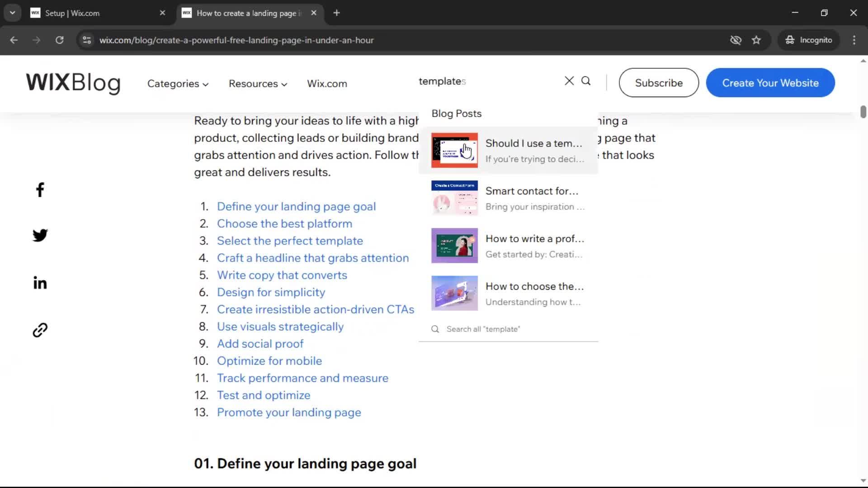Click thumbnail of Should I use a template post
The height and width of the screenshot is (488, 868).
pyautogui.click(x=454, y=150)
